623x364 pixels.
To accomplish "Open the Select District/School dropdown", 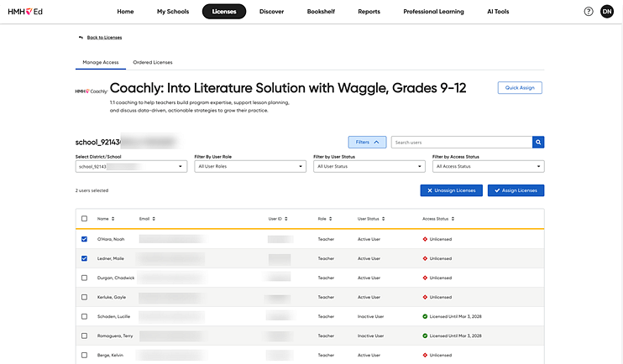I will pyautogui.click(x=131, y=166).
